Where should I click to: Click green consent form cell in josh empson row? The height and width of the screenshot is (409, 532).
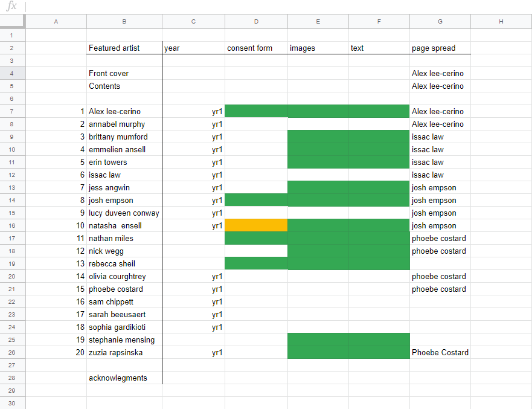(x=256, y=201)
